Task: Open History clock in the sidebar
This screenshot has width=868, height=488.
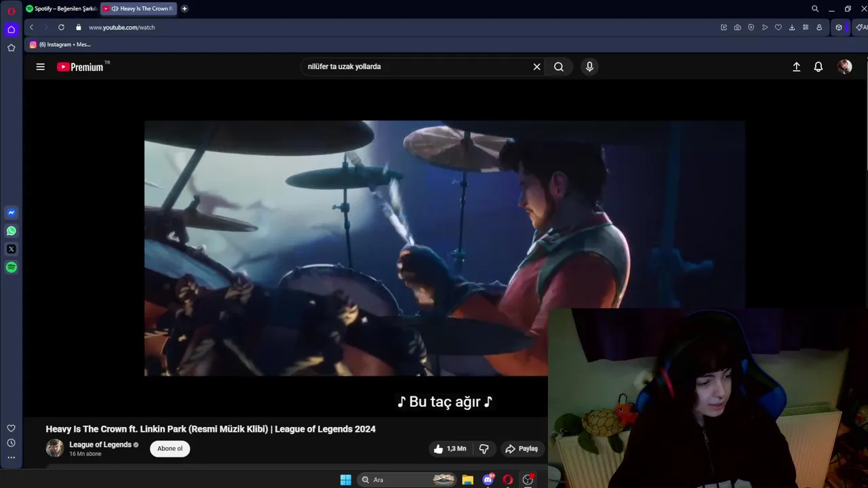Action: (11, 443)
